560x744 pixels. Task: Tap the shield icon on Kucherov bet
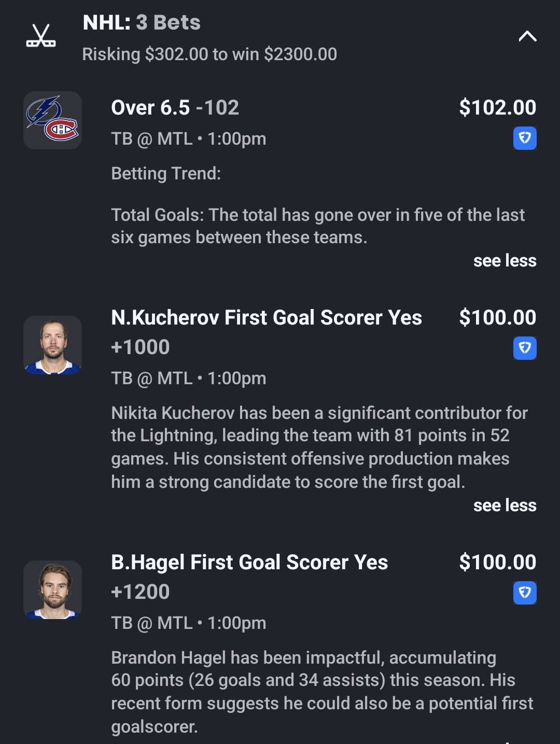525,348
